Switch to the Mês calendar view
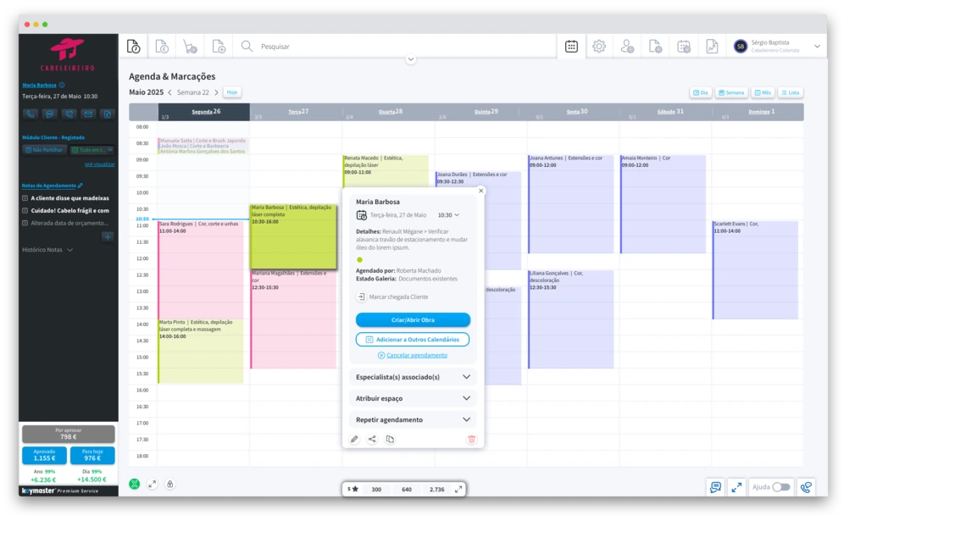Viewport: 966px width, 560px height. coord(763,92)
